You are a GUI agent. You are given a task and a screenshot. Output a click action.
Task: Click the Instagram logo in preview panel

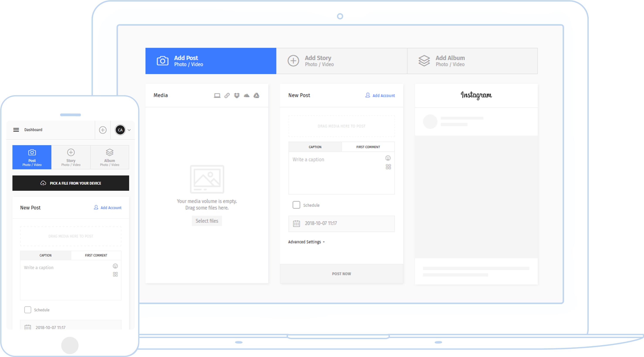[476, 95]
